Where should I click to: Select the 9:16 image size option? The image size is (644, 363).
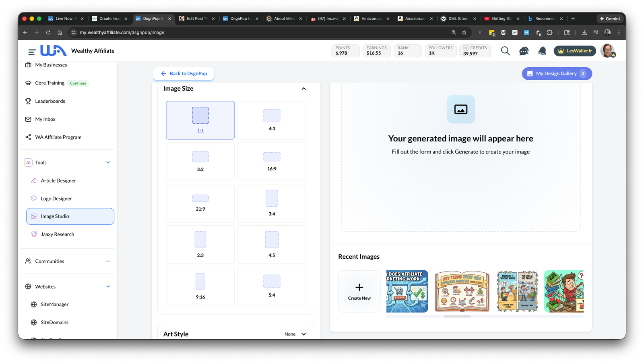point(200,286)
